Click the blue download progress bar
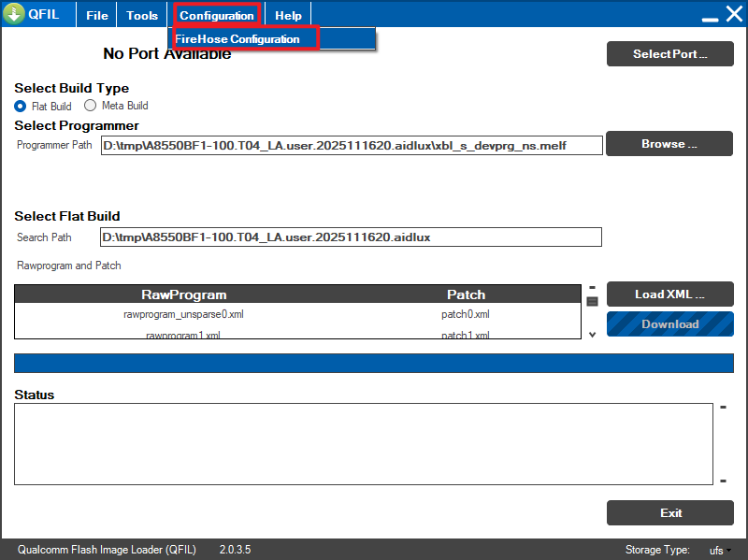The image size is (748, 560). click(374, 364)
